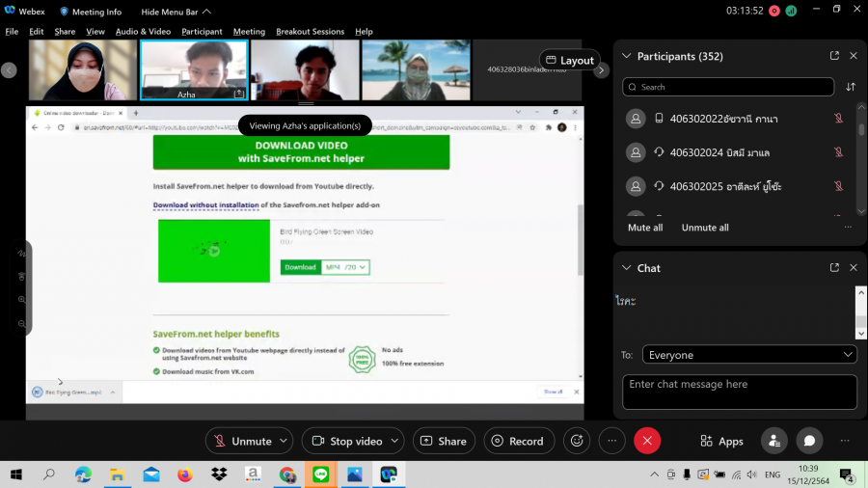Expand the chat recipient Everyone dropdown

748,355
